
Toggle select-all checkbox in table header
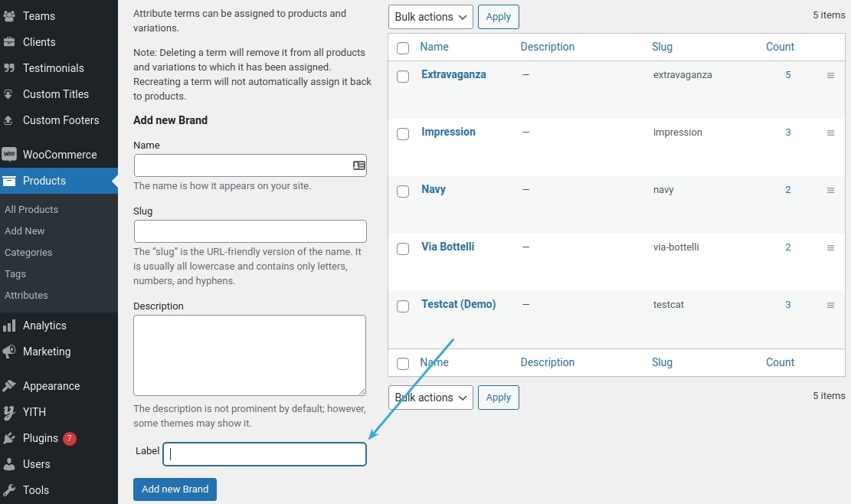(403, 48)
